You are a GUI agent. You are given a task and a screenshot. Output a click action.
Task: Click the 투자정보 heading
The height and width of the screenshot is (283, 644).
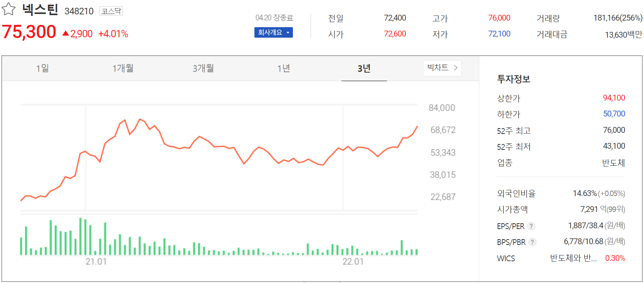(513, 79)
